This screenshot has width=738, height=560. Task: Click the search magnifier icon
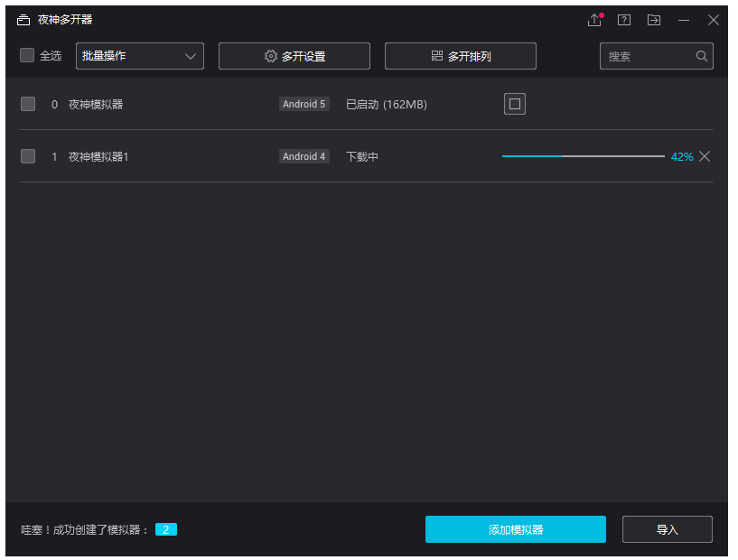coord(701,55)
